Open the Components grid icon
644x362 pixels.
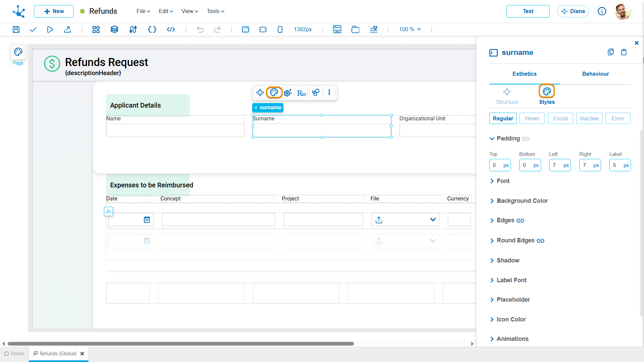(96, 29)
